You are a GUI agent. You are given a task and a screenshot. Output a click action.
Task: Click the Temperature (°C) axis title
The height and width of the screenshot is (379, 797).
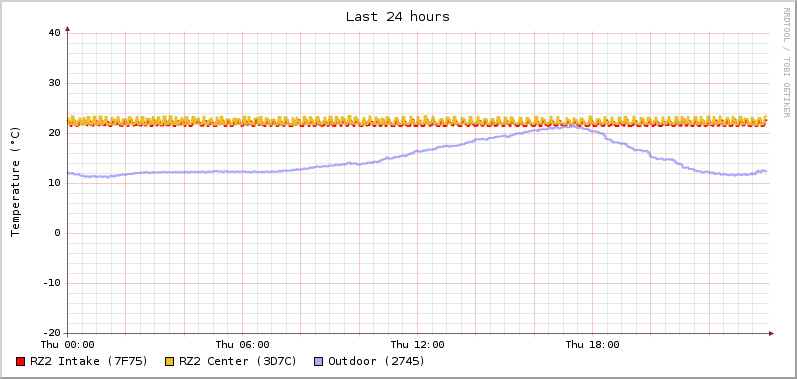(16, 182)
